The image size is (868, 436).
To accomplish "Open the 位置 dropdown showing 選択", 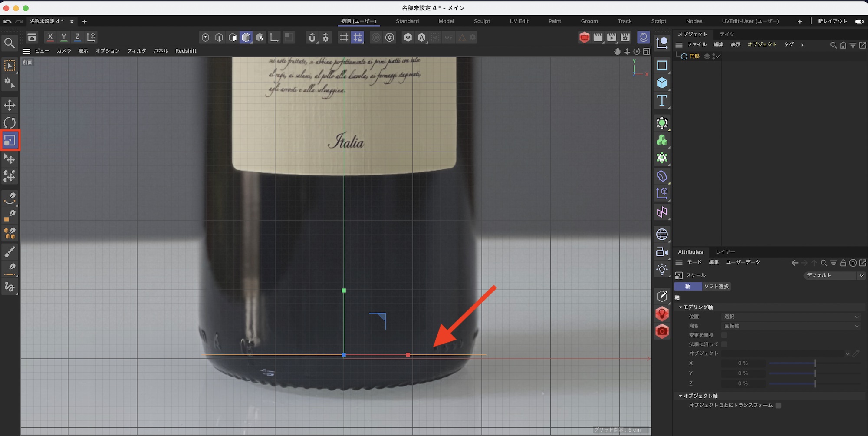I will click(x=791, y=317).
